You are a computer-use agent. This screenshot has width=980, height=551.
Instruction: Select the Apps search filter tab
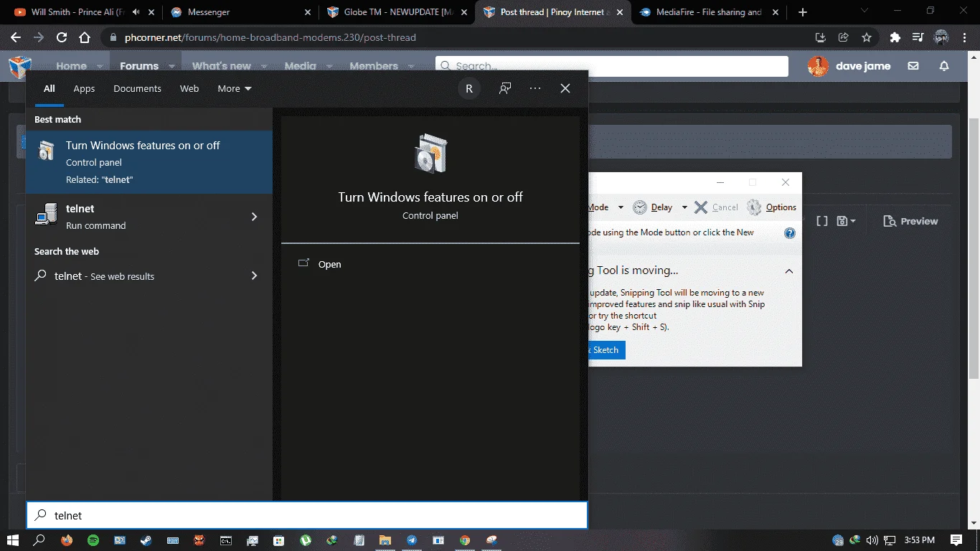click(84, 88)
